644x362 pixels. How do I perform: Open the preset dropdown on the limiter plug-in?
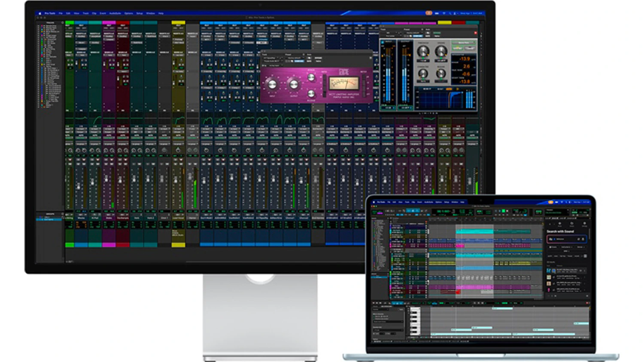(413, 33)
